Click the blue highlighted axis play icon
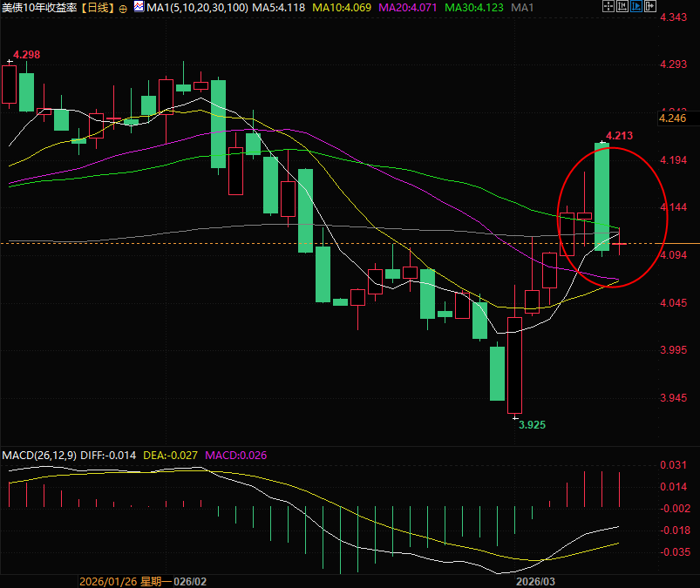 point(636,6)
